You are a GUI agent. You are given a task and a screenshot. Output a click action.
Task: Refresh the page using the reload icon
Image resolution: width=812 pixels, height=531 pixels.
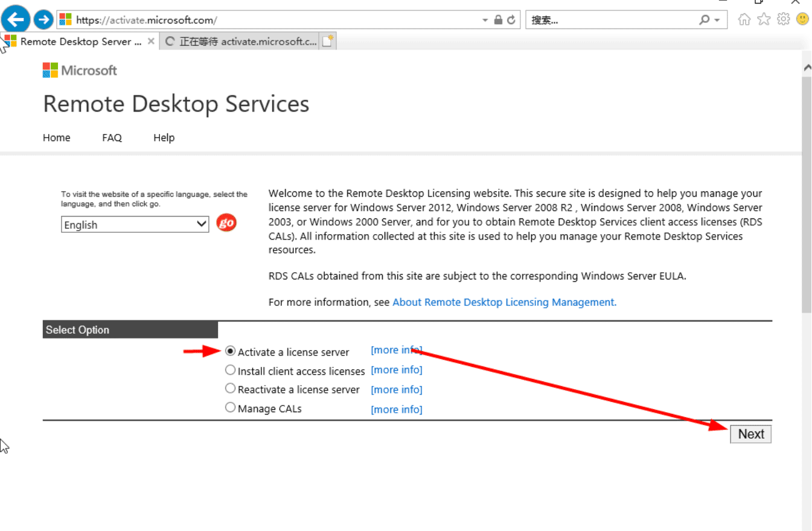511,20
